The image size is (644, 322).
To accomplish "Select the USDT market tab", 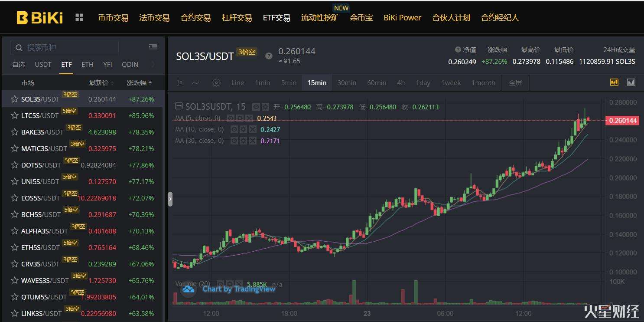I will click(43, 64).
